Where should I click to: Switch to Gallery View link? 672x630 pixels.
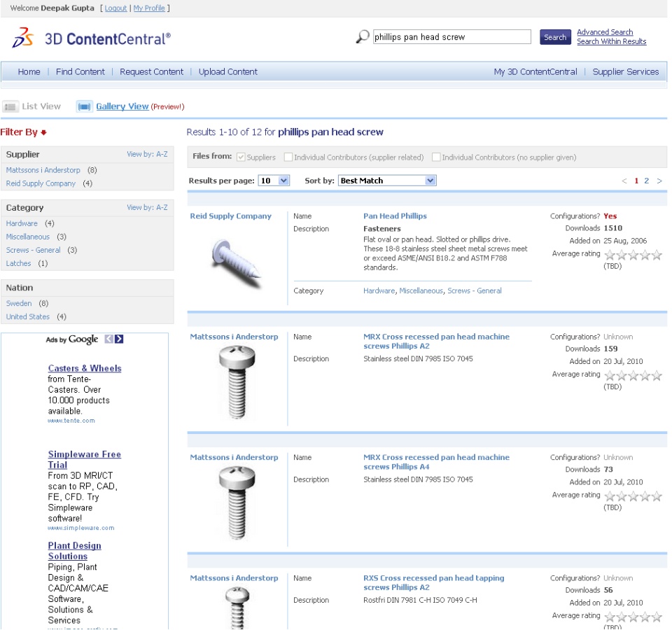point(122,106)
